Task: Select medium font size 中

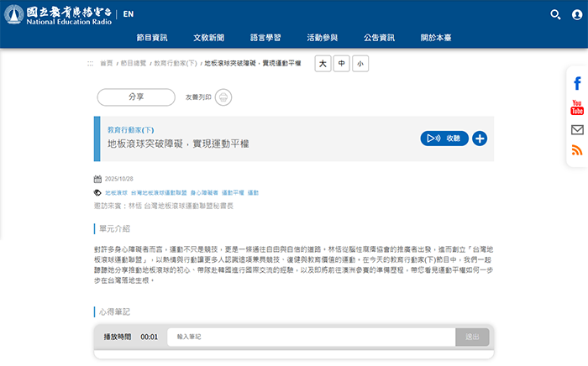Action: pos(342,64)
